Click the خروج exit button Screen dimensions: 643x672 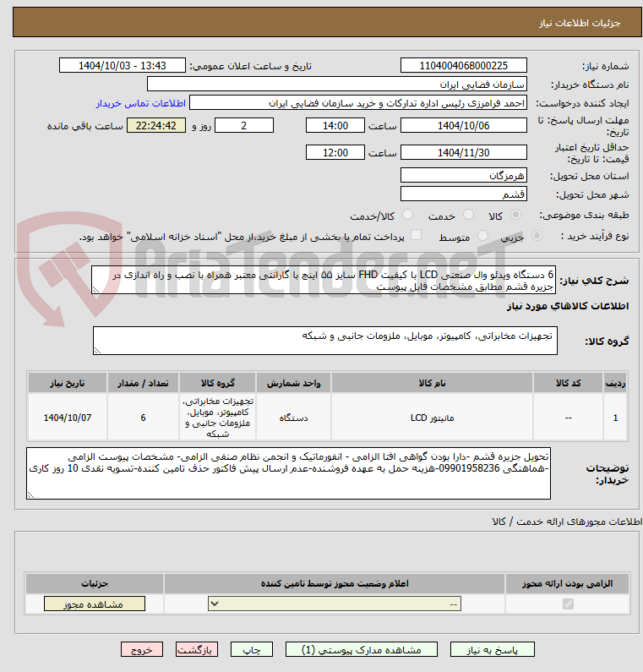click(142, 650)
